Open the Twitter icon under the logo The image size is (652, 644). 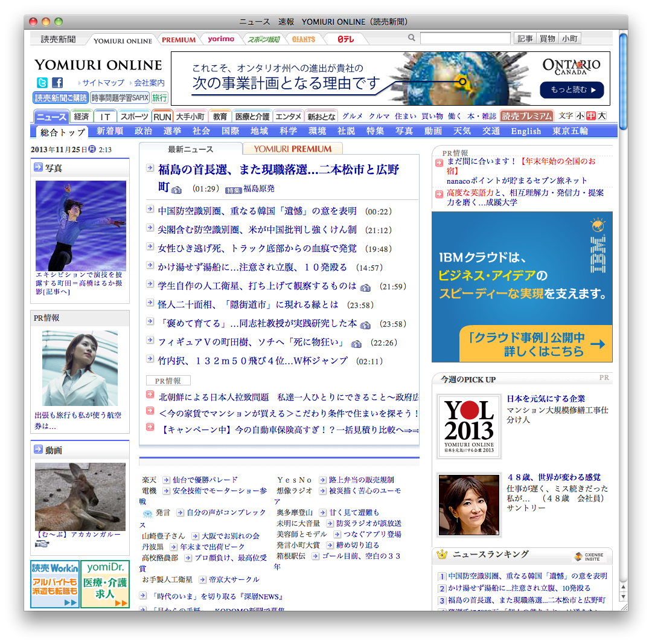42,82
